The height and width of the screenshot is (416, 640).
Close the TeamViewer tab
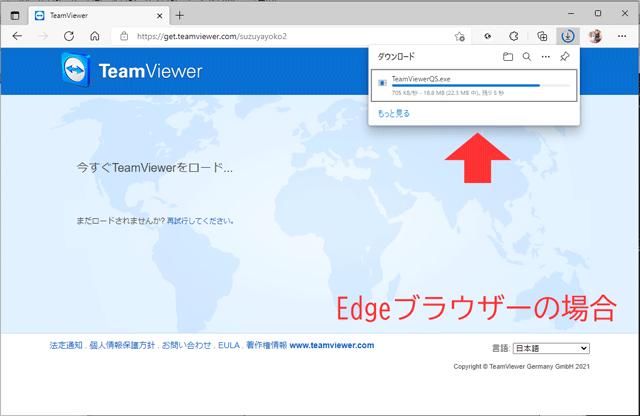[160, 16]
